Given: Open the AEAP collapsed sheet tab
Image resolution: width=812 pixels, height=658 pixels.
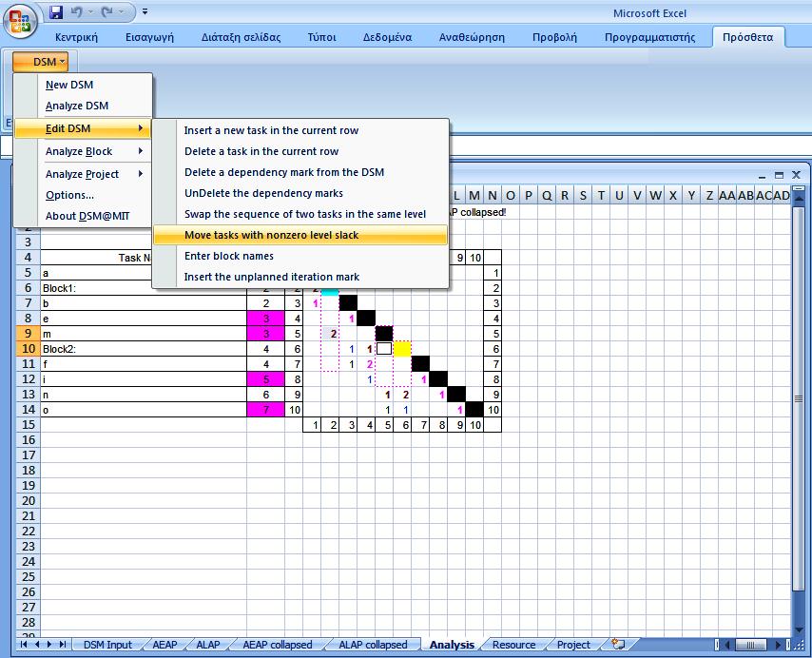Looking at the screenshot, I should click(278, 645).
